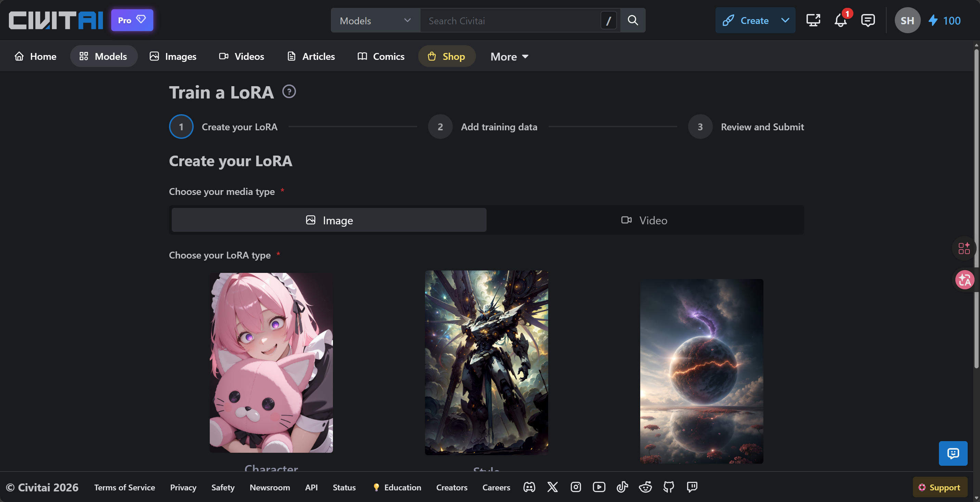Focus the Search Civitai input field

pos(511,21)
